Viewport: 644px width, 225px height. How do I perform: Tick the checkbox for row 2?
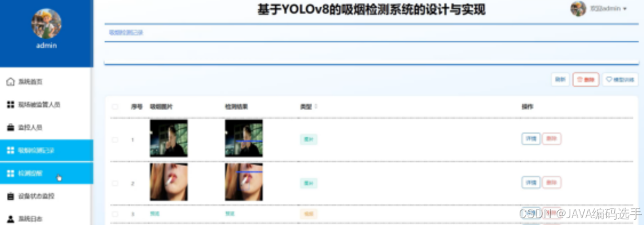click(x=115, y=183)
